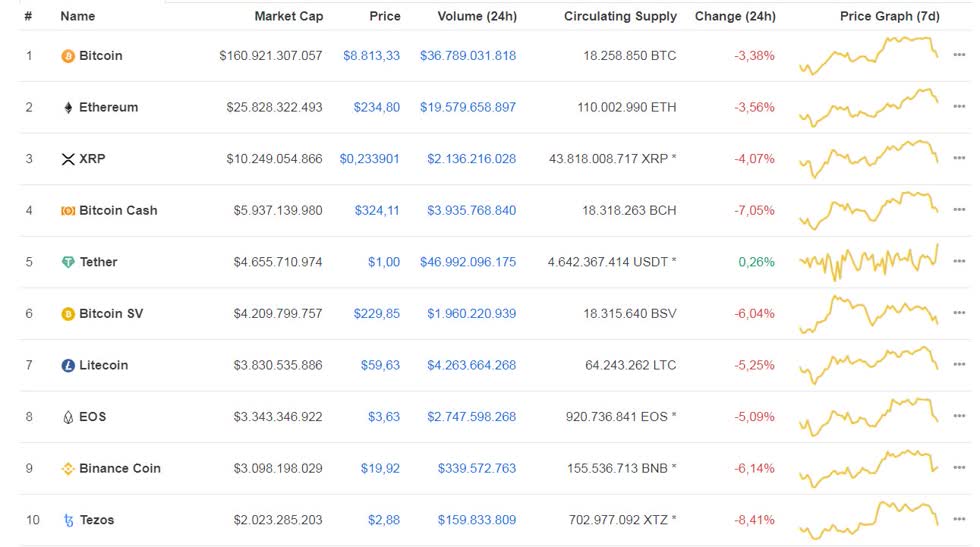Open the Tezos name link

click(97, 520)
